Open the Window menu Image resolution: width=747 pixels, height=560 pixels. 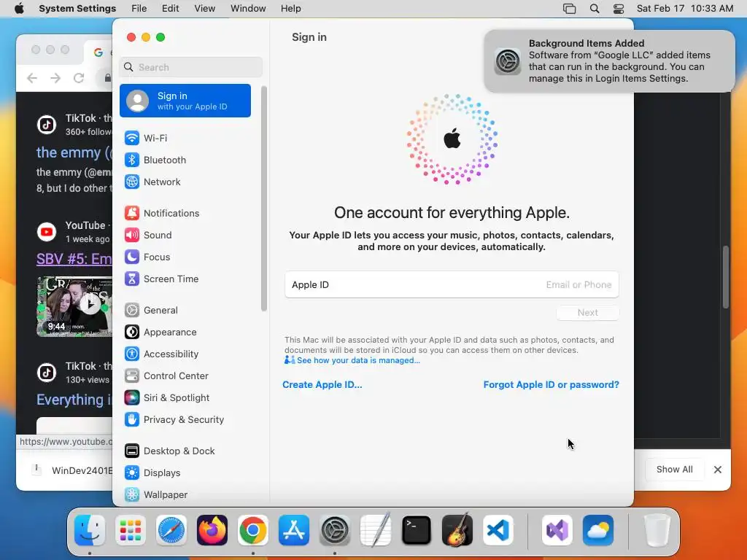[248, 9]
